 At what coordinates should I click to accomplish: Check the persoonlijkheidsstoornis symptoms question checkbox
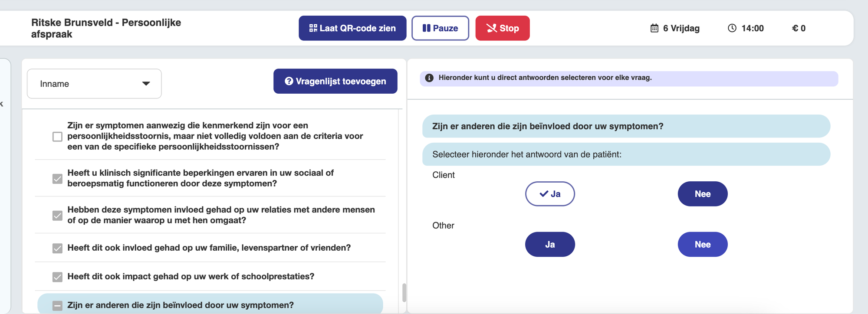[x=57, y=137]
